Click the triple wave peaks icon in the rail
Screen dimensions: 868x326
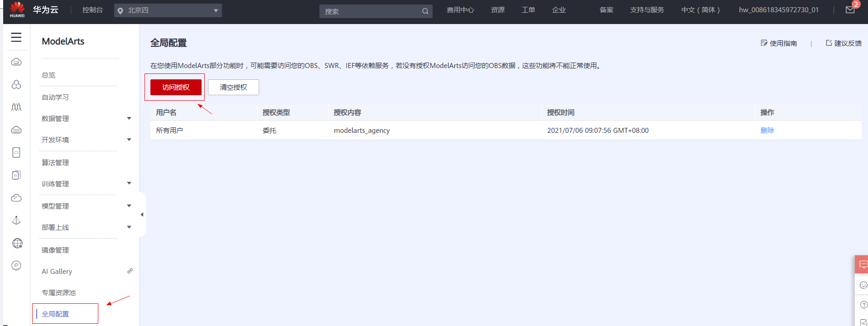tap(16, 107)
